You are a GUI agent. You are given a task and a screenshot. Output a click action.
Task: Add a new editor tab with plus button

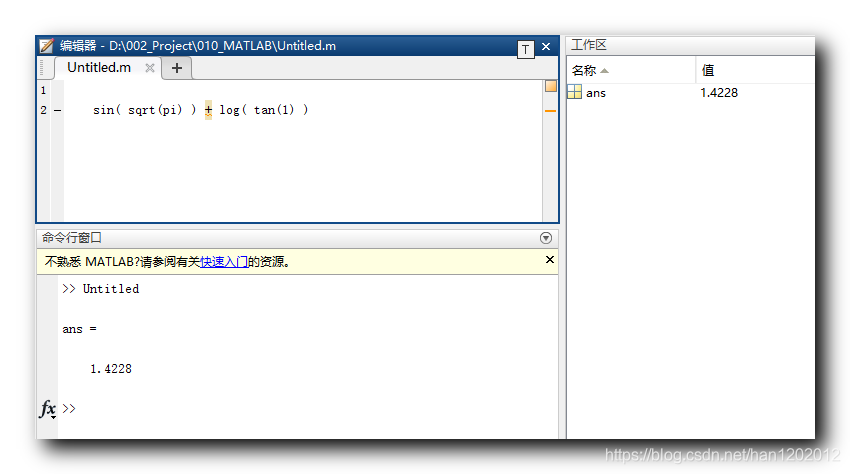[177, 68]
